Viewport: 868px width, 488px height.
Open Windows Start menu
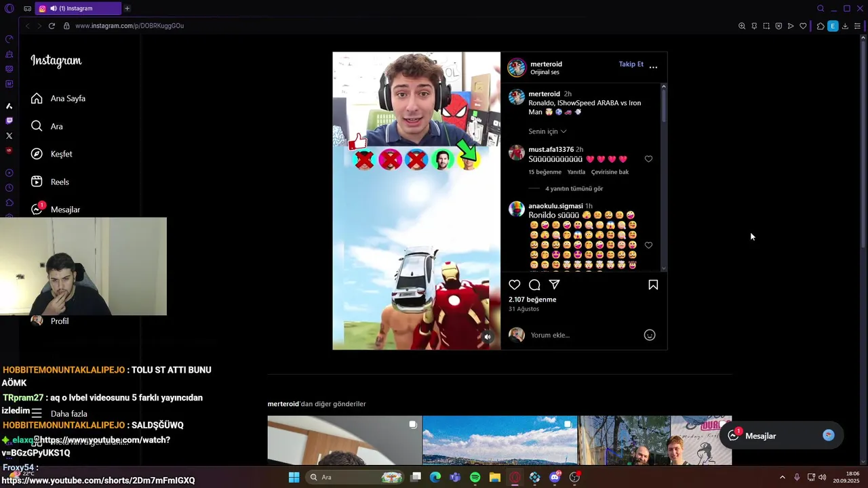coord(294,477)
